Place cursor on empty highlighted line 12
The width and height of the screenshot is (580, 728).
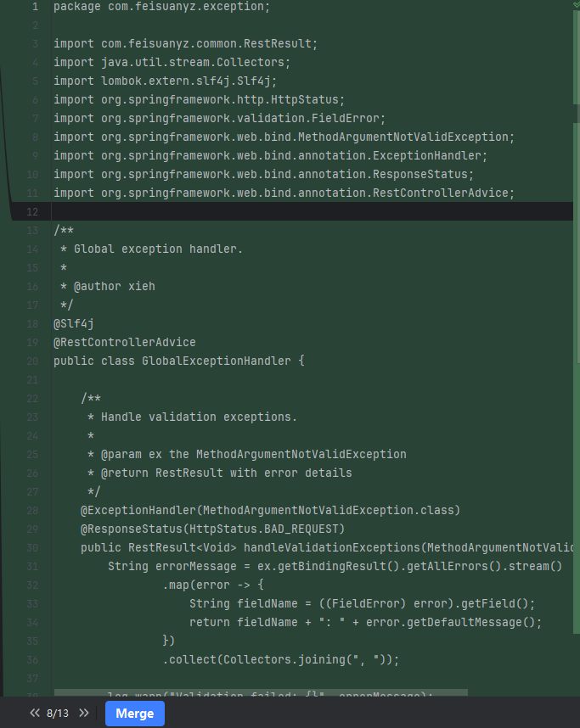255,211
